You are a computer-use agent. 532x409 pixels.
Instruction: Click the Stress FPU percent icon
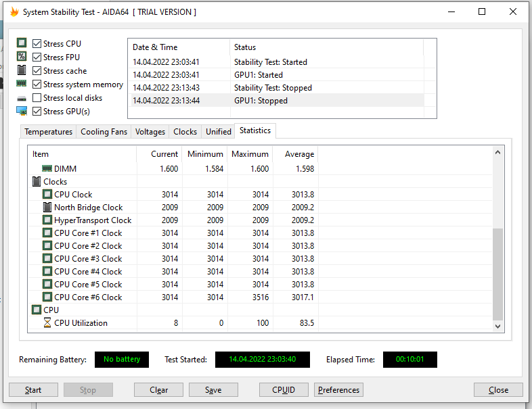(x=22, y=56)
